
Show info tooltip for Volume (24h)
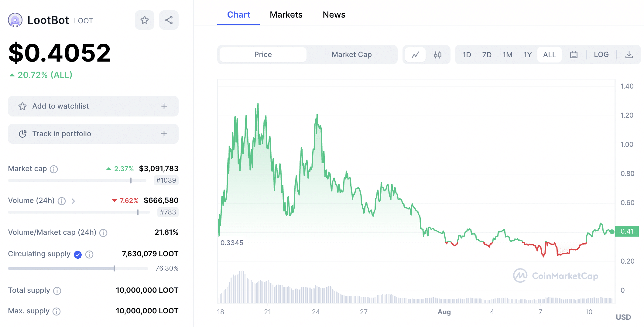click(x=62, y=201)
